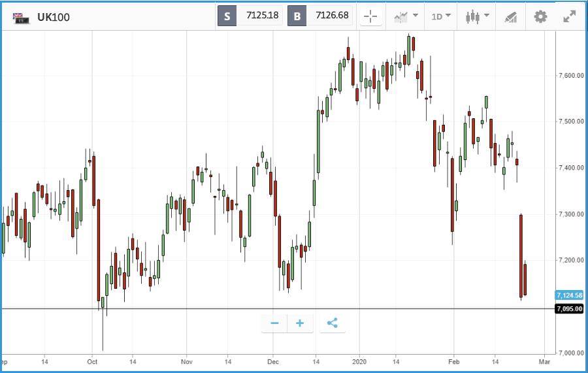This screenshot has width=588, height=373.
Task: Click the UK100 instrument name
Action: pyautogui.click(x=54, y=17)
